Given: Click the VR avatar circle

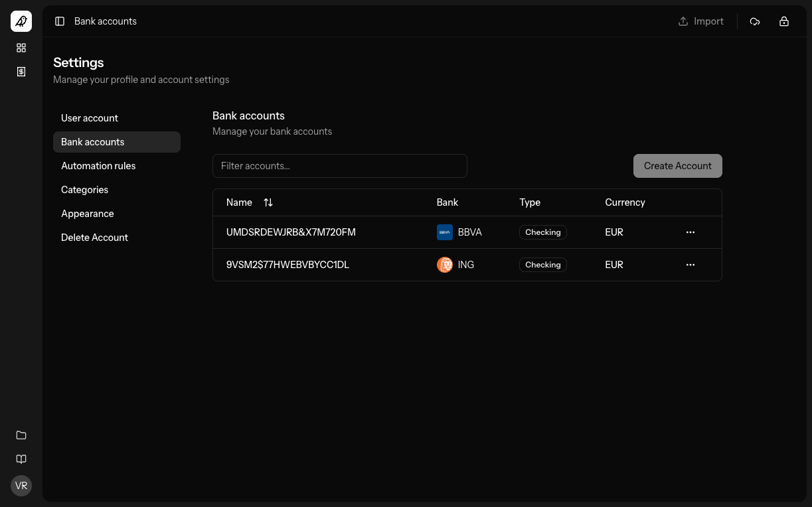Looking at the screenshot, I should pyautogui.click(x=21, y=486).
